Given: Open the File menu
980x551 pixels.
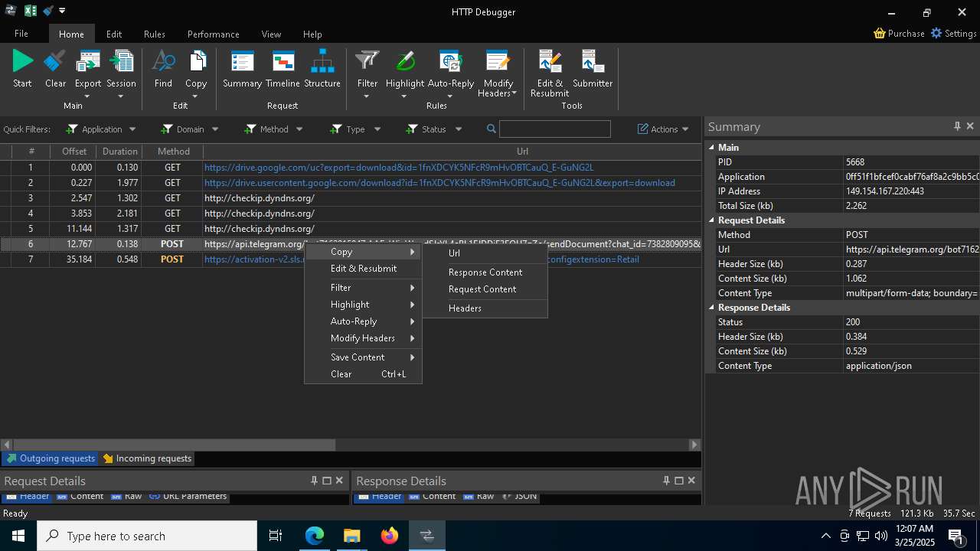Looking at the screenshot, I should click(x=21, y=34).
